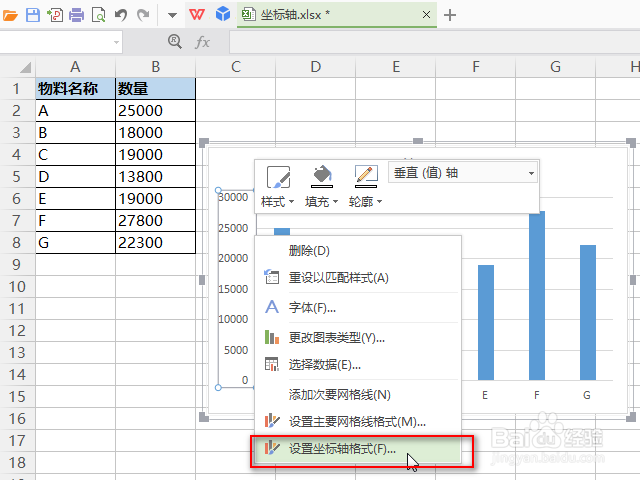Select 更改图表类型(Y)... menu entry
Screen dimensions: 640x480
coord(358,338)
